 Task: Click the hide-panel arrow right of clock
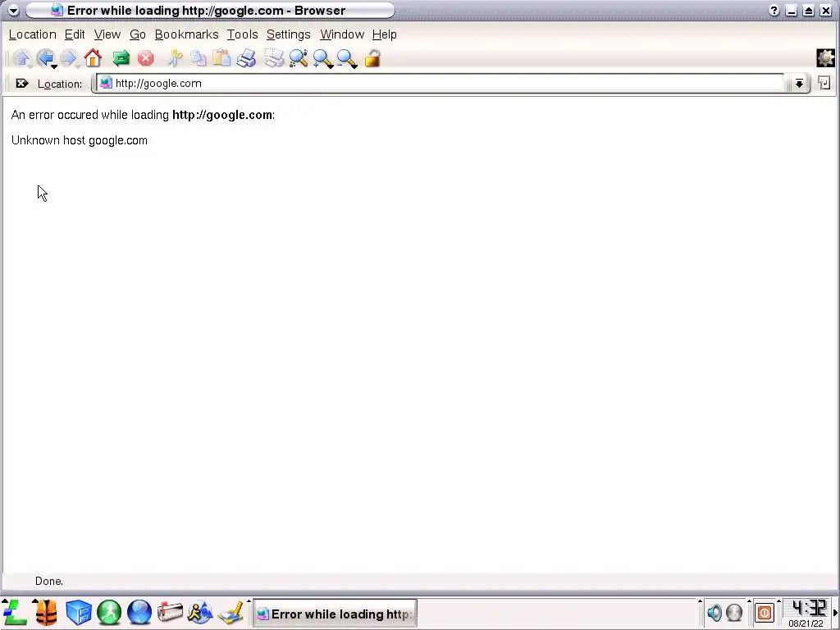pyautogui.click(x=835, y=613)
